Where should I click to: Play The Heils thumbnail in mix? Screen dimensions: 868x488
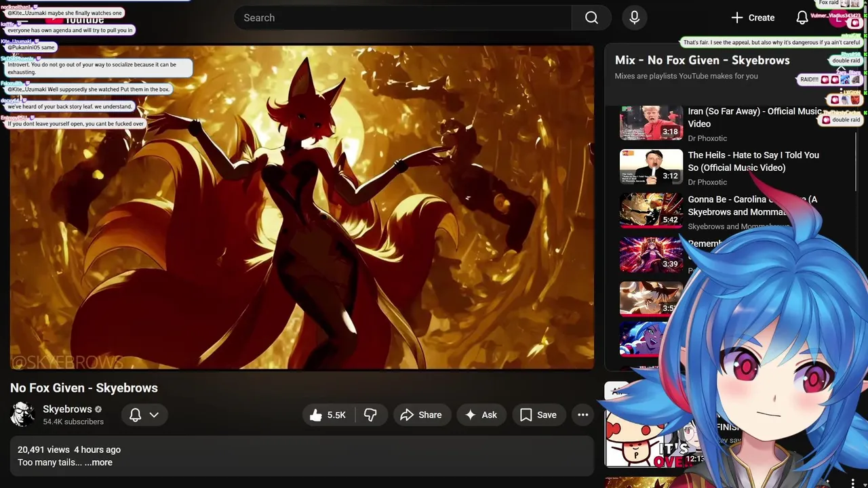[x=651, y=167]
